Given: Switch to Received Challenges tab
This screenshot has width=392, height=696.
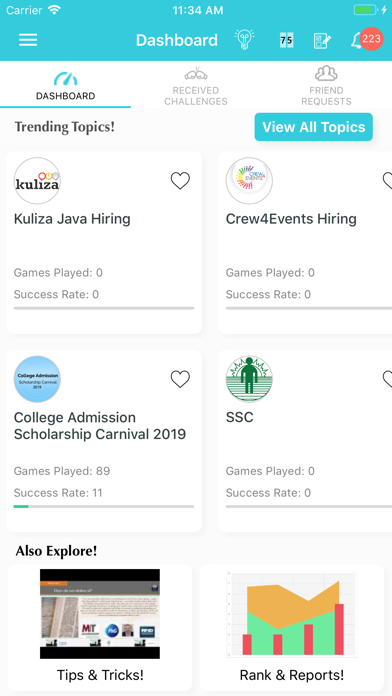Looking at the screenshot, I should [196, 86].
